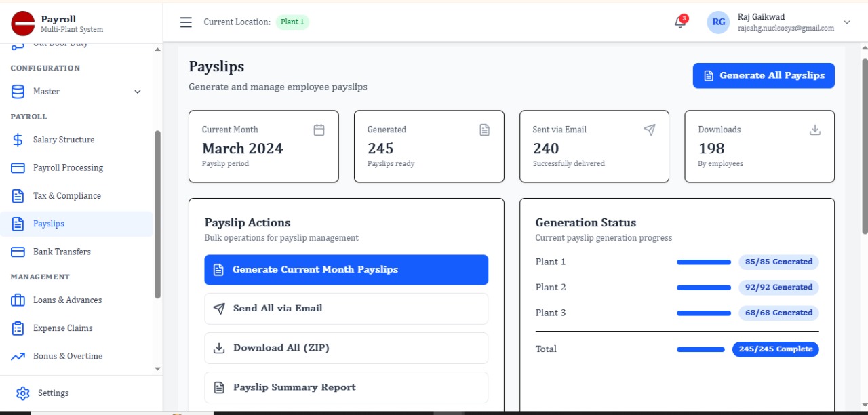The height and width of the screenshot is (415, 868).
Task: Toggle sidebar with the hamburger menu icon
Action: click(186, 22)
